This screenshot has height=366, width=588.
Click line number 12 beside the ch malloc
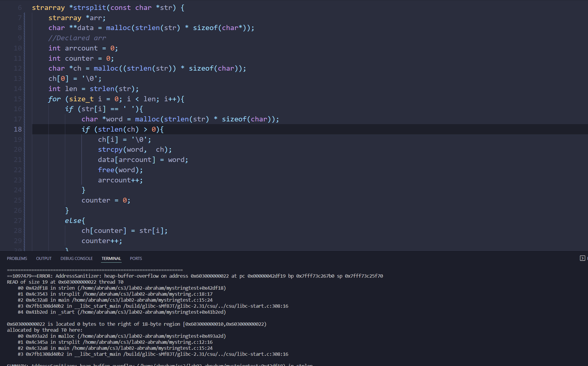[x=18, y=68]
